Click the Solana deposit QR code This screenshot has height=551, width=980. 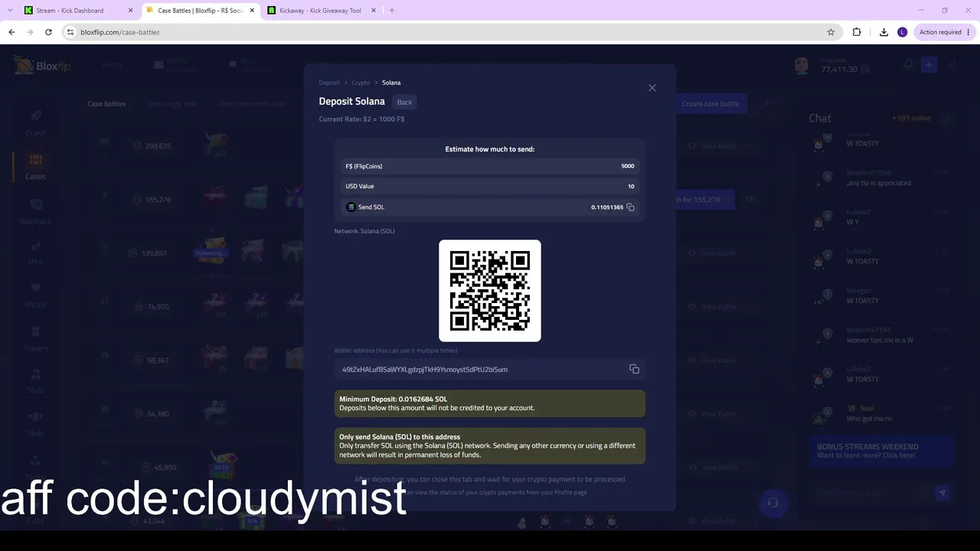coord(490,291)
